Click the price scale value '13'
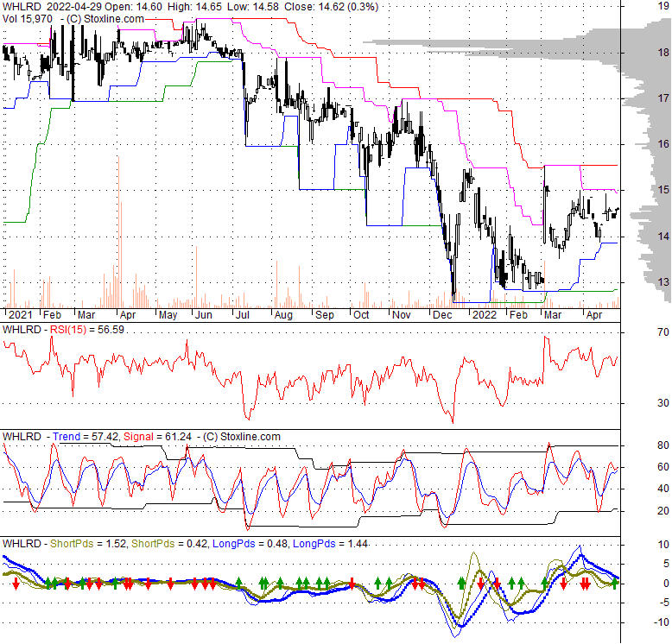 (663, 282)
